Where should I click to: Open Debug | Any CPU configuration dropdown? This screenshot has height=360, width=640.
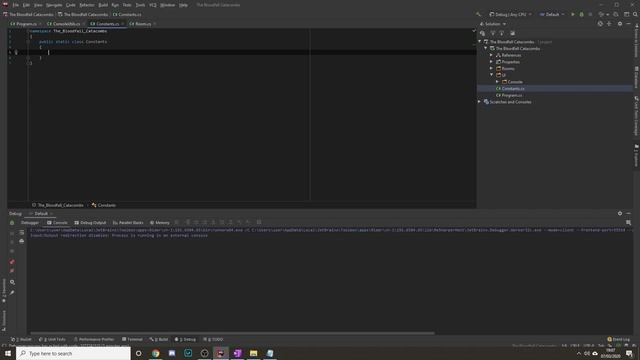[x=510, y=14]
